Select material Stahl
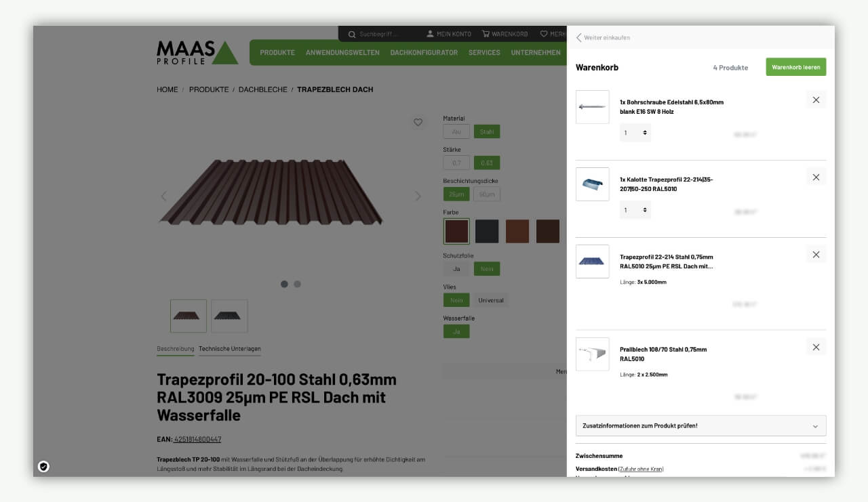Viewport: 868px width, 502px height. pyautogui.click(x=487, y=131)
